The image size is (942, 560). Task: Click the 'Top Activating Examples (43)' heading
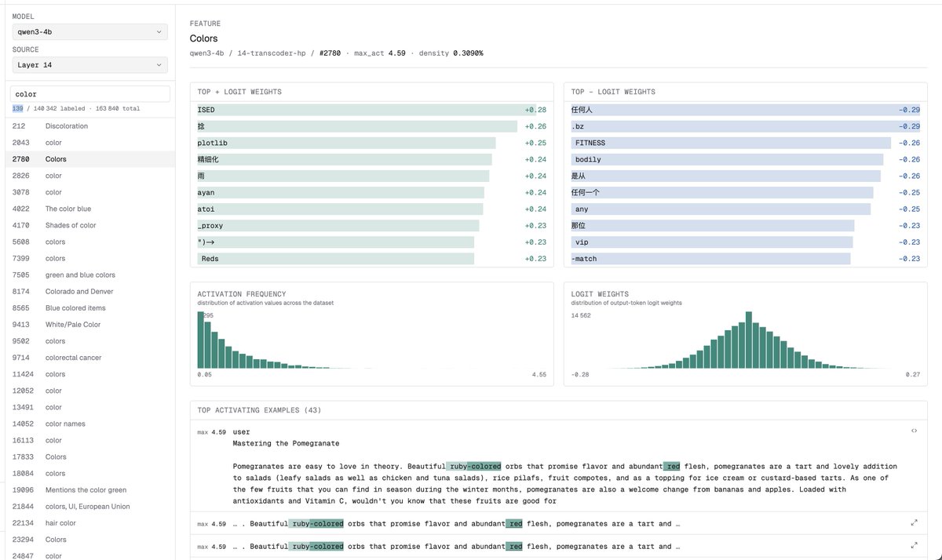(x=259, y=410)
